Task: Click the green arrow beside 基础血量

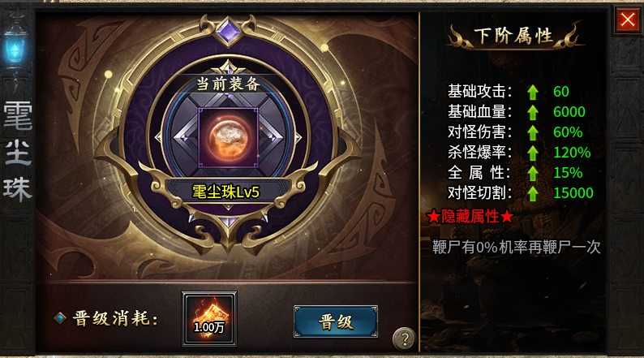Action: click(x=533, y=112)
